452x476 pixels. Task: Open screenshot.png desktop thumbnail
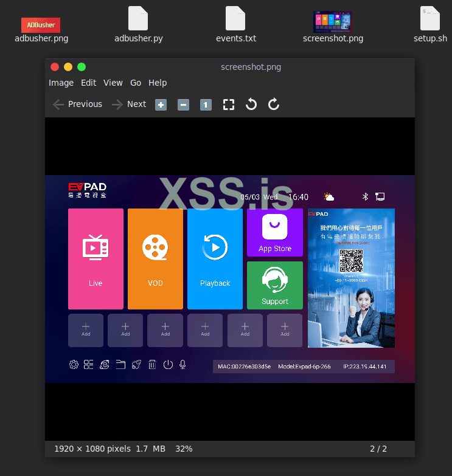[333, 27]
